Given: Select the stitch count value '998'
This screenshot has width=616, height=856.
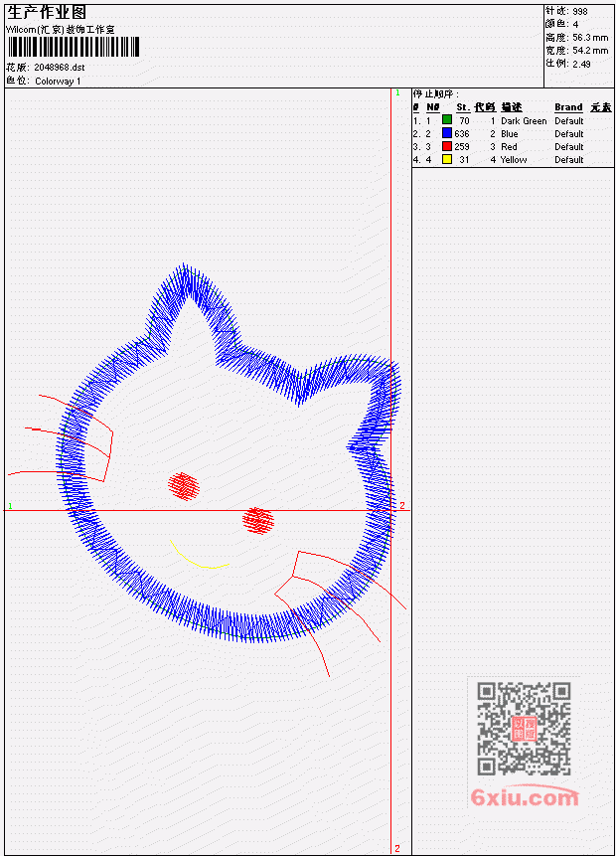Looking at the screenshot, I should coord(580,11).
